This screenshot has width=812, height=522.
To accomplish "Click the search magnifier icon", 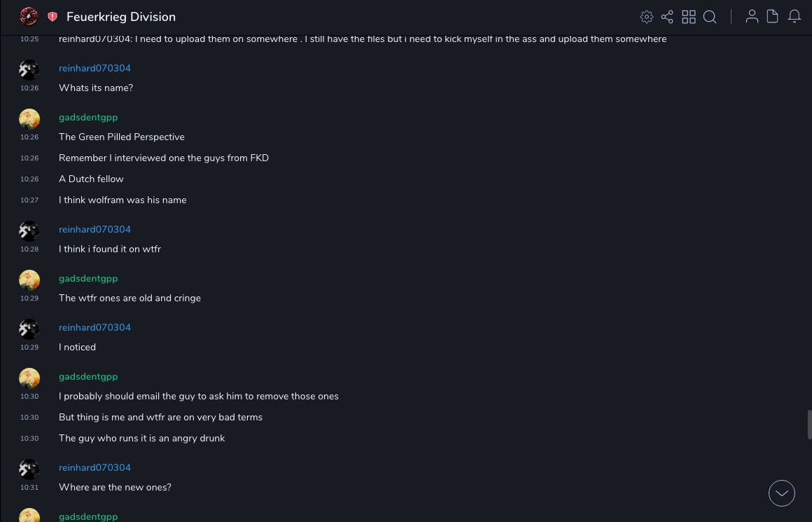I will 710,17.
